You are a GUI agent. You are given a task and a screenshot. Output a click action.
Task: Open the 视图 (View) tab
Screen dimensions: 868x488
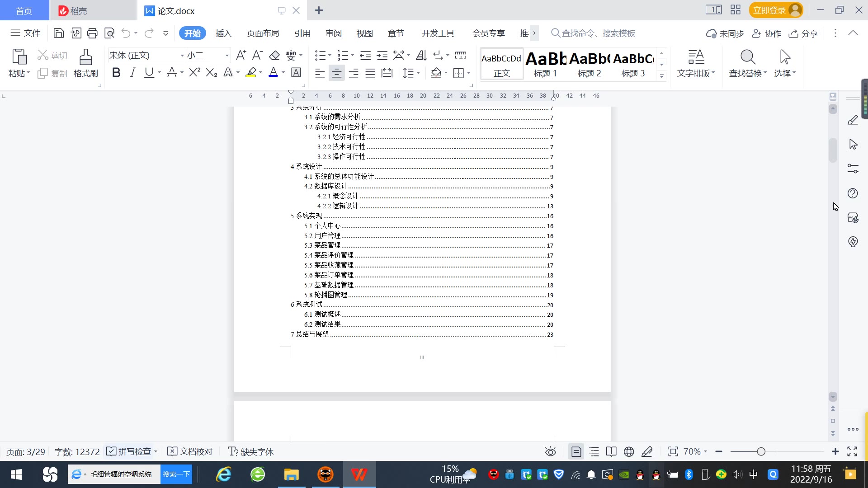(364, 33)
